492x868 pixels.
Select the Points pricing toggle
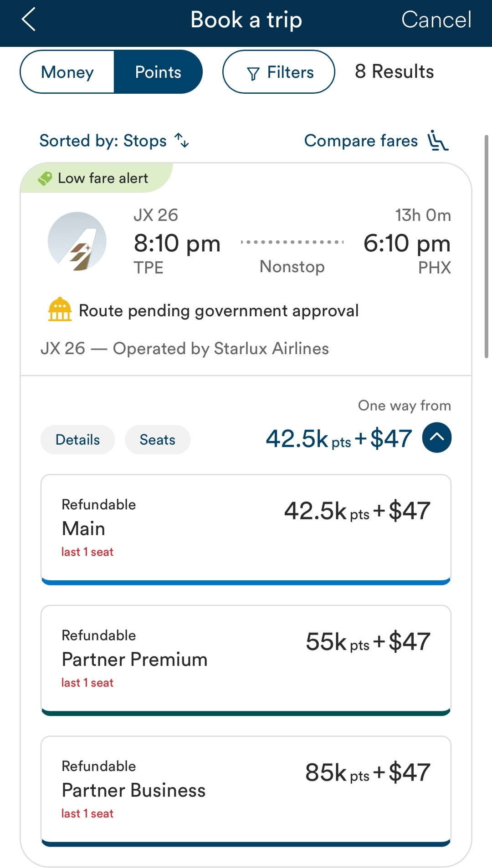coord(158,72)
